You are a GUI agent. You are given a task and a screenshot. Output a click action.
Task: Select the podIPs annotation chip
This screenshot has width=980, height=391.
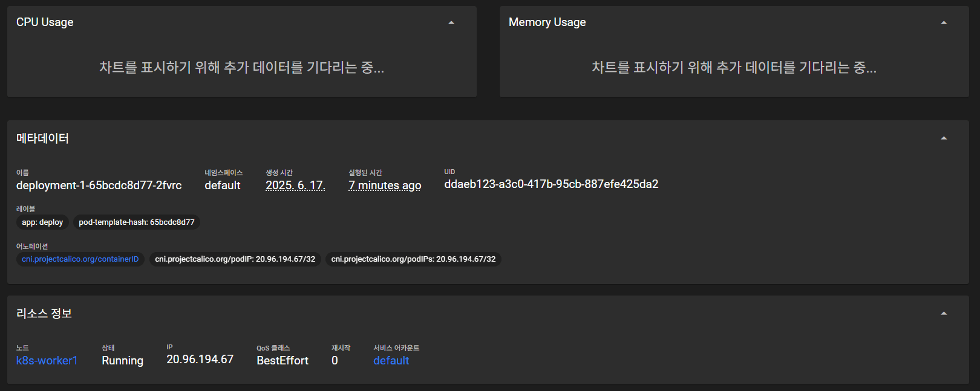413,259
